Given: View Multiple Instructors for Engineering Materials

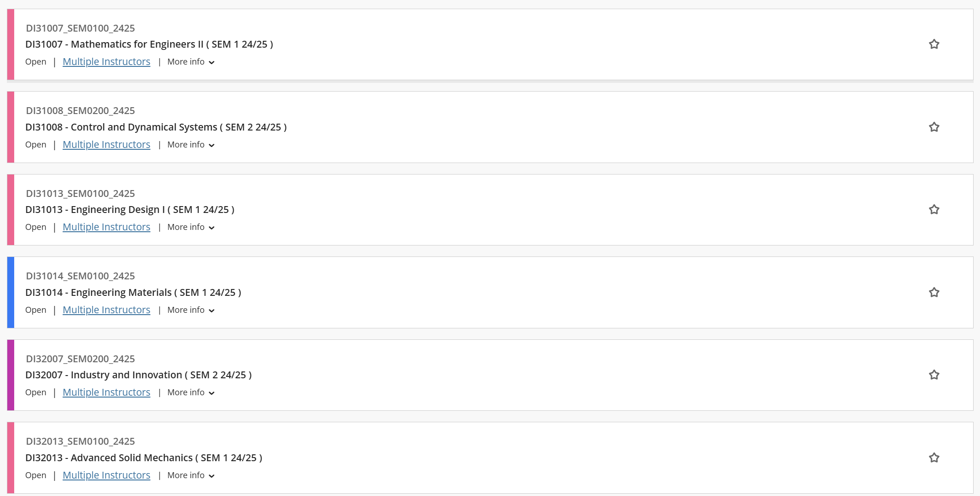Looking at the screenshot, I should click(106, 310).
